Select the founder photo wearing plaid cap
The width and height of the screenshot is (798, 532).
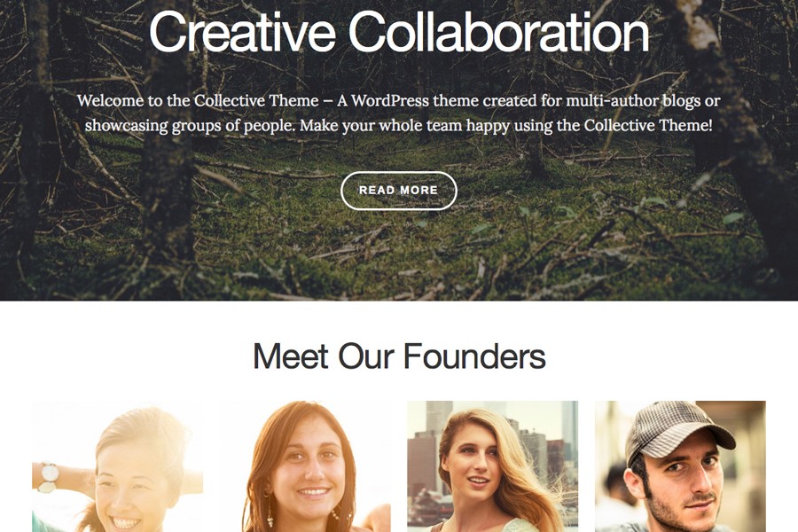click(x=680, y=466)
